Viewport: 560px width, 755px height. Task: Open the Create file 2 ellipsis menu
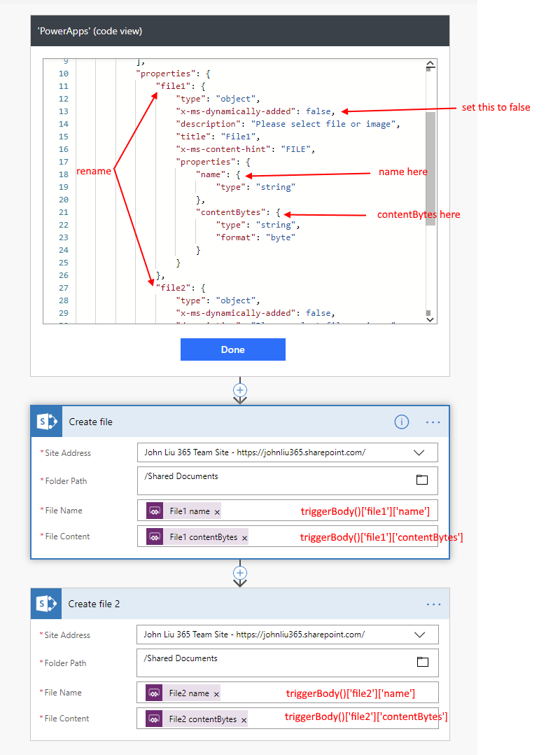(x=433, y=604)
